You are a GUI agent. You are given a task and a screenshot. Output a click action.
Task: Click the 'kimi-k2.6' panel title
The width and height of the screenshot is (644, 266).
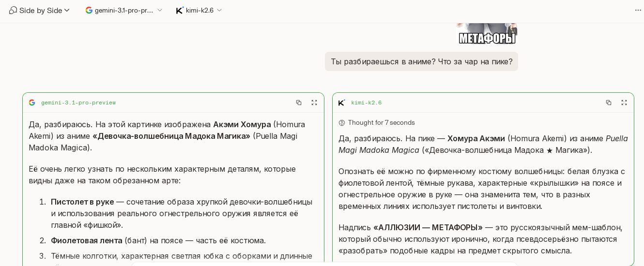click(366, 103)
